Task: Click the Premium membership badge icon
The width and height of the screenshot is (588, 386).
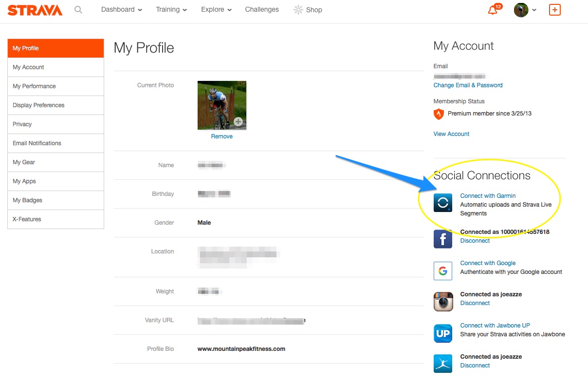Action: [439, 114]
